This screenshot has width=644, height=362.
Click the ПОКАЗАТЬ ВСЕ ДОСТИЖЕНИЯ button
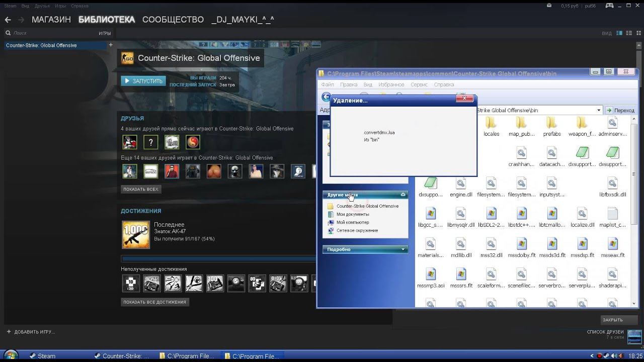coord(155,302)
